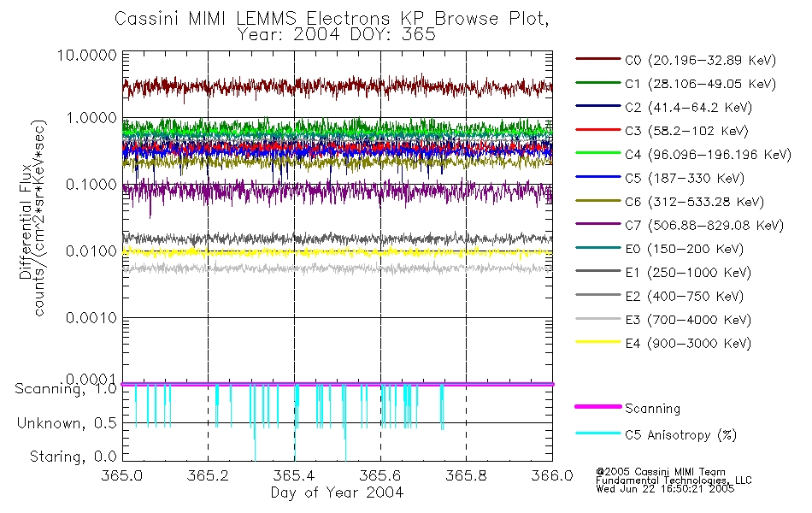
Task: Click the E1 dark gray legend line
Action: click(597, 271)
